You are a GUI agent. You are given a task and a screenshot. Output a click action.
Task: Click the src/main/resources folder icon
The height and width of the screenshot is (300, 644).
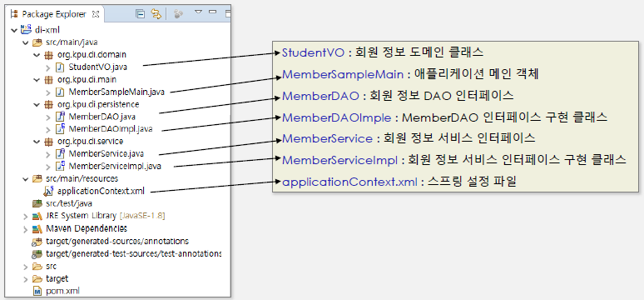(37, 179)
